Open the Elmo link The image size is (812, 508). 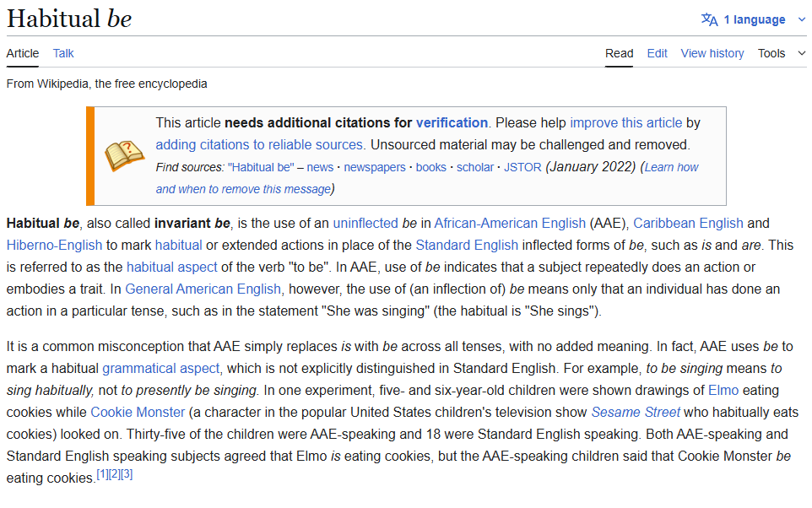coord(723,390)
